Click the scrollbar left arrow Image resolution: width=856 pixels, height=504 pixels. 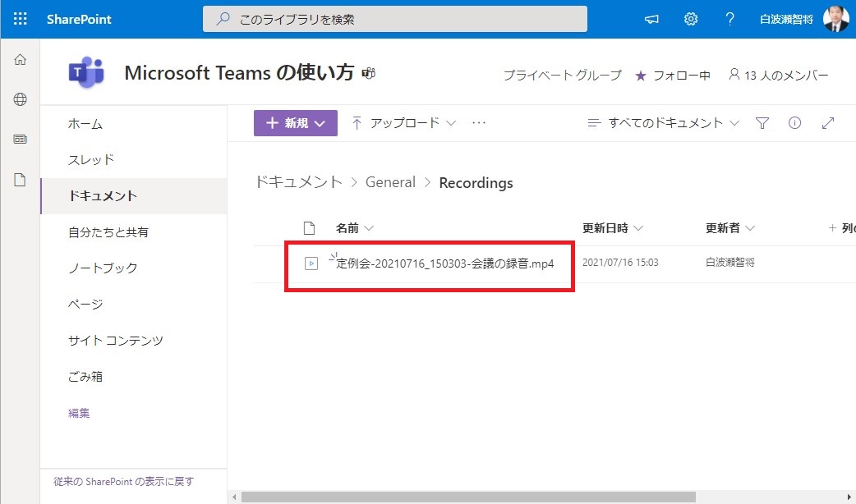pyautogui.click(x=234, y=497)
